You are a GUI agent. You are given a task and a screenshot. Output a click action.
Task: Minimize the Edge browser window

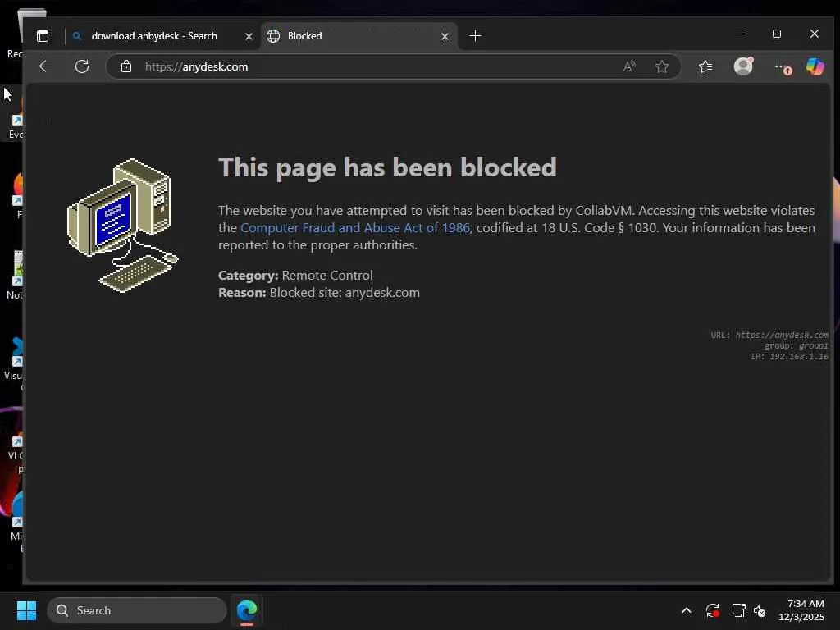pyautogui.click(x=739, y=34)
